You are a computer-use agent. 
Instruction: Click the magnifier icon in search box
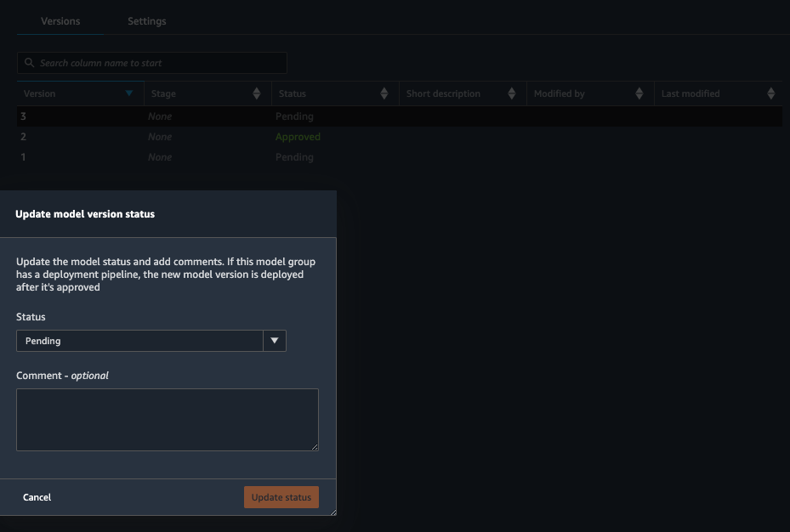pyautogui.click(x=29, y=62)
